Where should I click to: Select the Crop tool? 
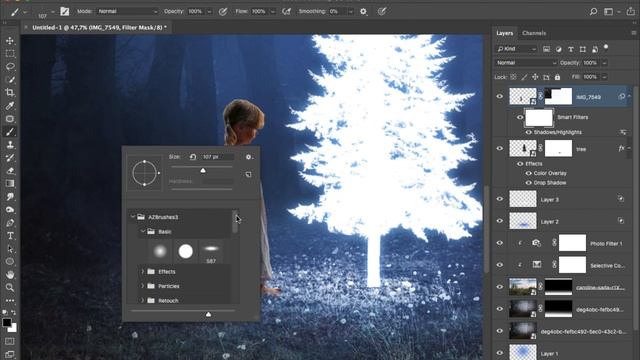tap(10, 93)
